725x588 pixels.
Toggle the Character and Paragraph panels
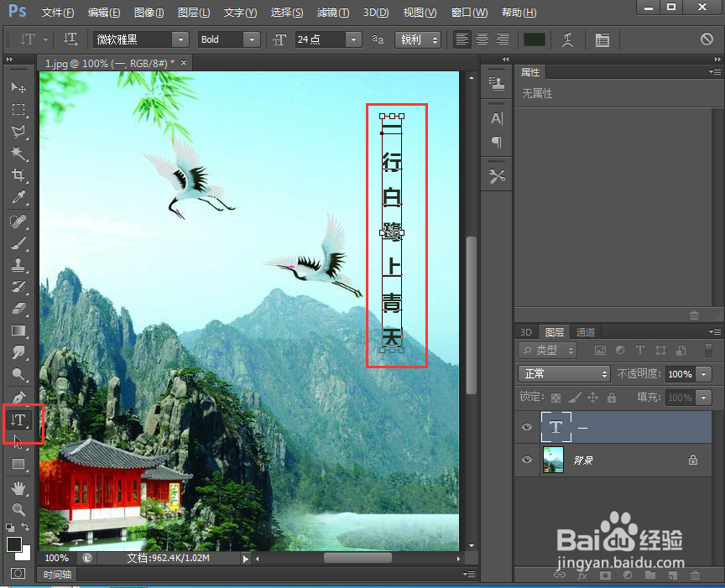(x=602, y=39)
